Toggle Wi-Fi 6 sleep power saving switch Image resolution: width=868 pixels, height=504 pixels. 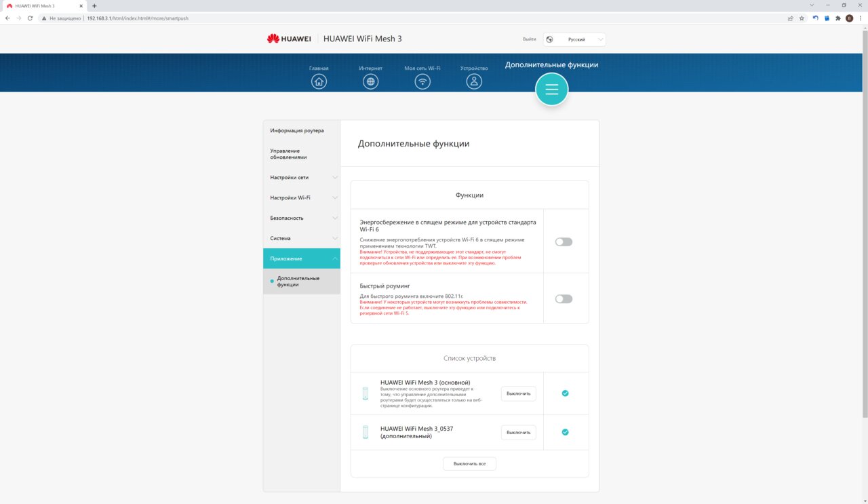point(564,241)
